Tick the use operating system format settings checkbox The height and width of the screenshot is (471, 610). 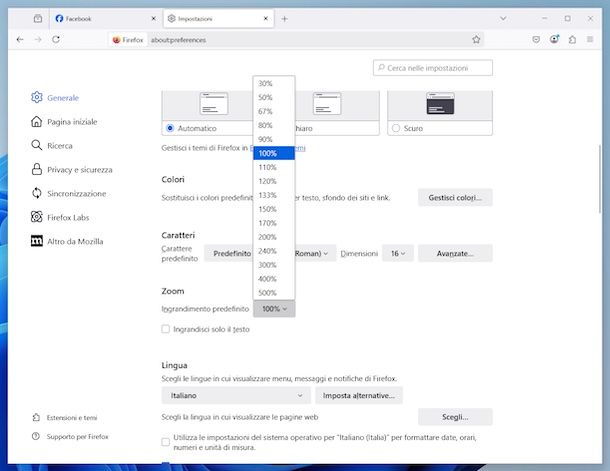[166, 442]
